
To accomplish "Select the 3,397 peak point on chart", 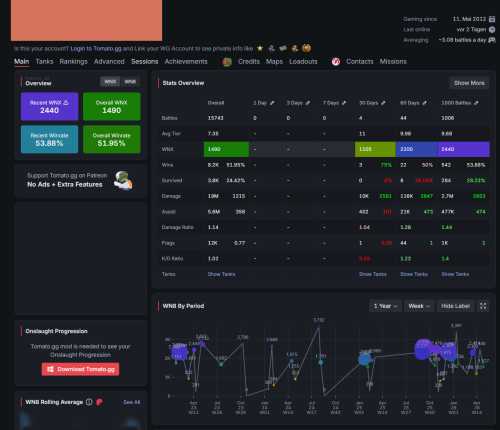I will [456, 332].
